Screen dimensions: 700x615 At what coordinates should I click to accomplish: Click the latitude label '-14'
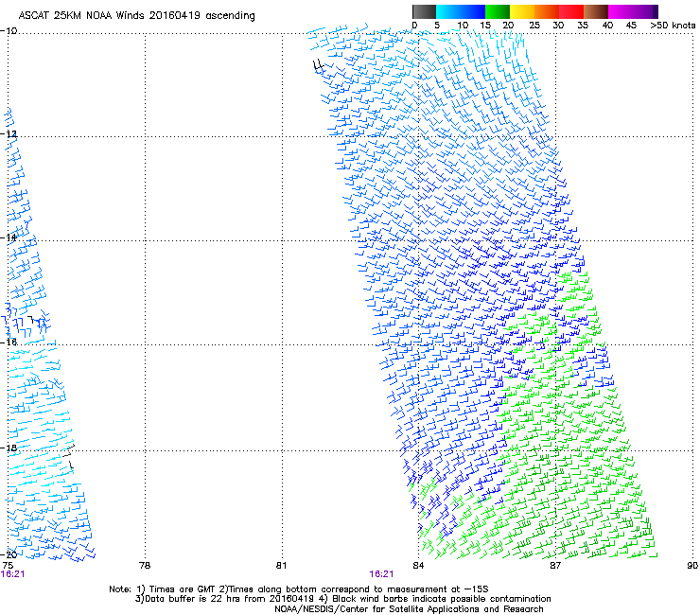click(9, 237)
